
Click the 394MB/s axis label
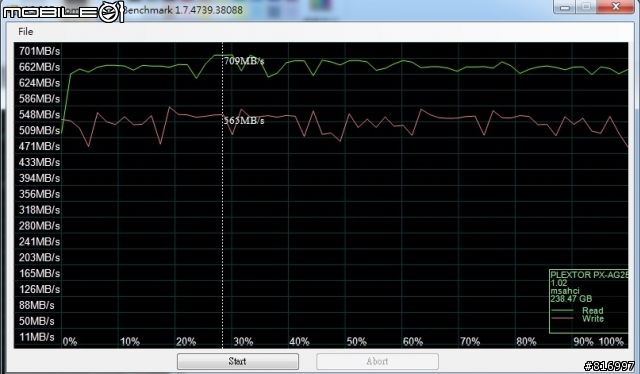click(39, 178)
